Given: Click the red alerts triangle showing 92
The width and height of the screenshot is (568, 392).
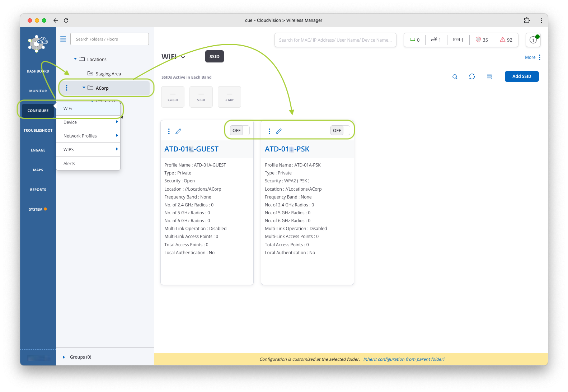Looking at the screenshot, I should tap(506, 40).
